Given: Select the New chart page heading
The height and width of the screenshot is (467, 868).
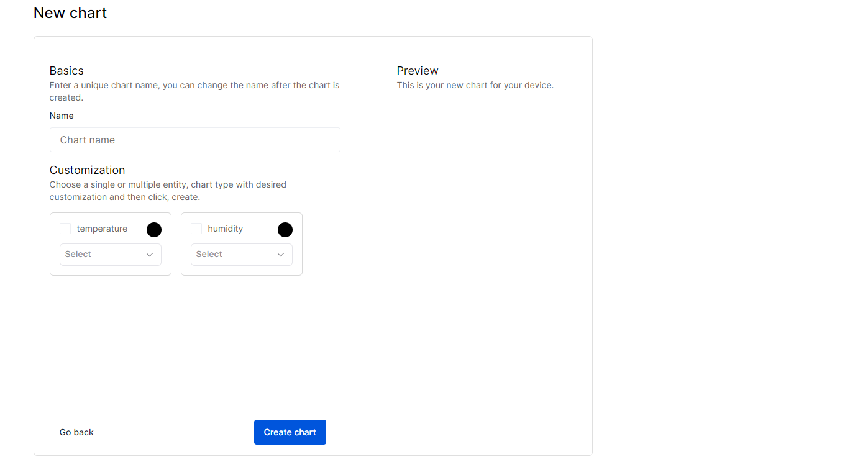Looking at the screenshot, I should (70, 13).
